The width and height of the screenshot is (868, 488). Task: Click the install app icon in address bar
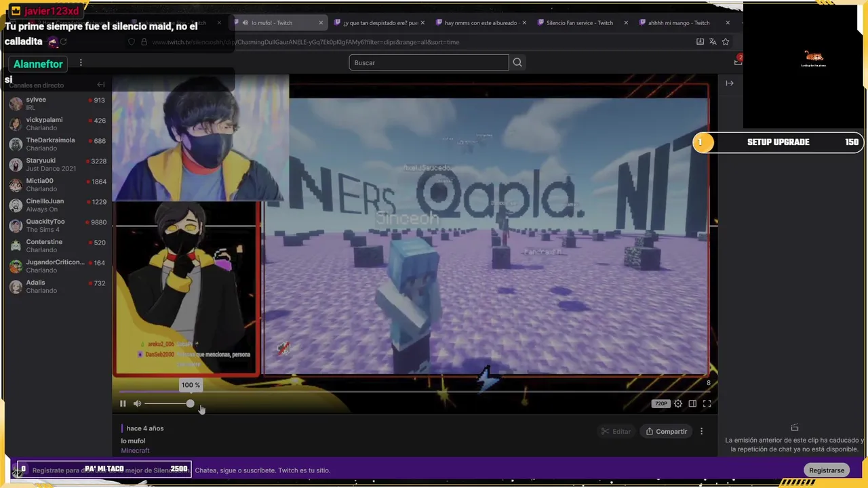(x=700, y=42)
